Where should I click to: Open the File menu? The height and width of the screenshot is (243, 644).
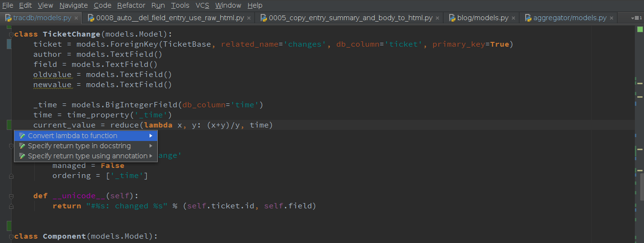[x=8, y=5]
